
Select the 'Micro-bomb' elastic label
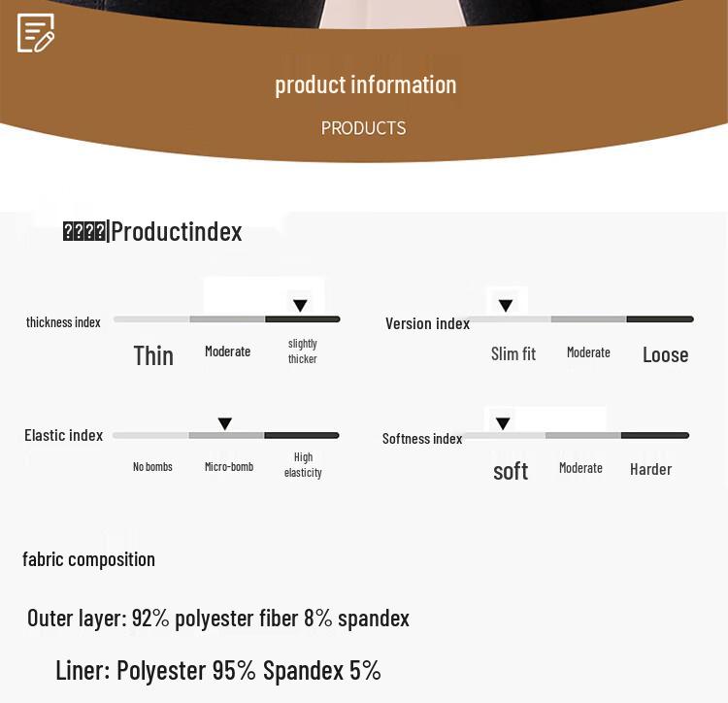[x=229, y=467]
